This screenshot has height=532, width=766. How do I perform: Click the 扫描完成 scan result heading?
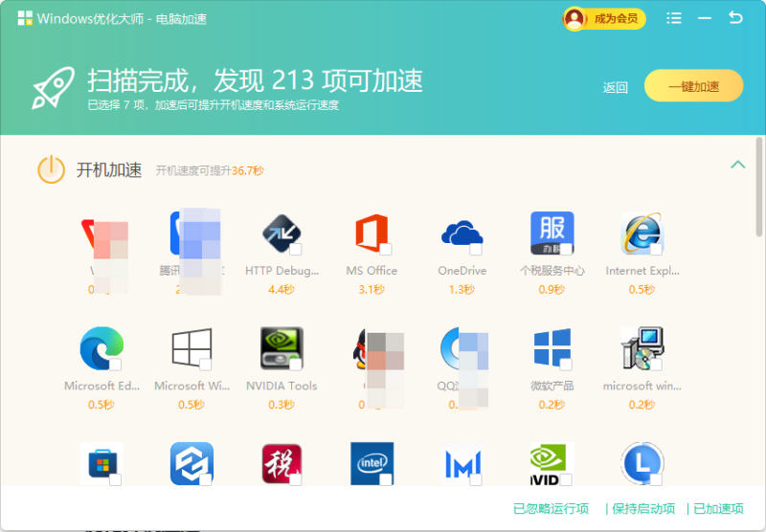pos(255,80)
